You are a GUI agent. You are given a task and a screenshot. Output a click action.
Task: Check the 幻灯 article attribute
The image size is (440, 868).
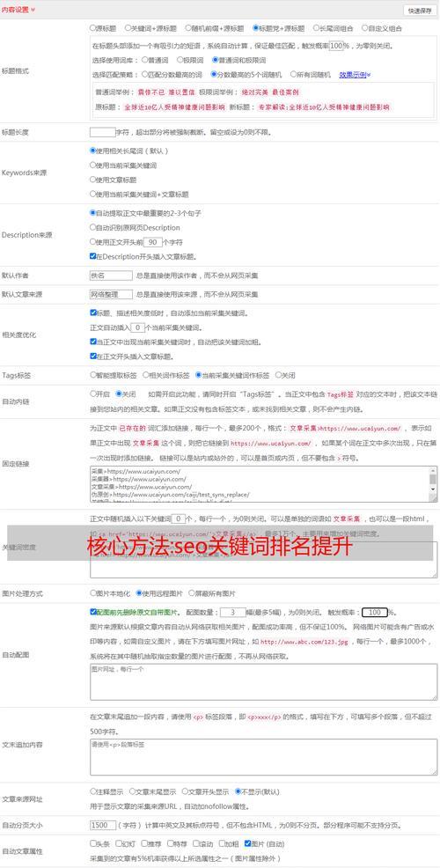[118, 843]
